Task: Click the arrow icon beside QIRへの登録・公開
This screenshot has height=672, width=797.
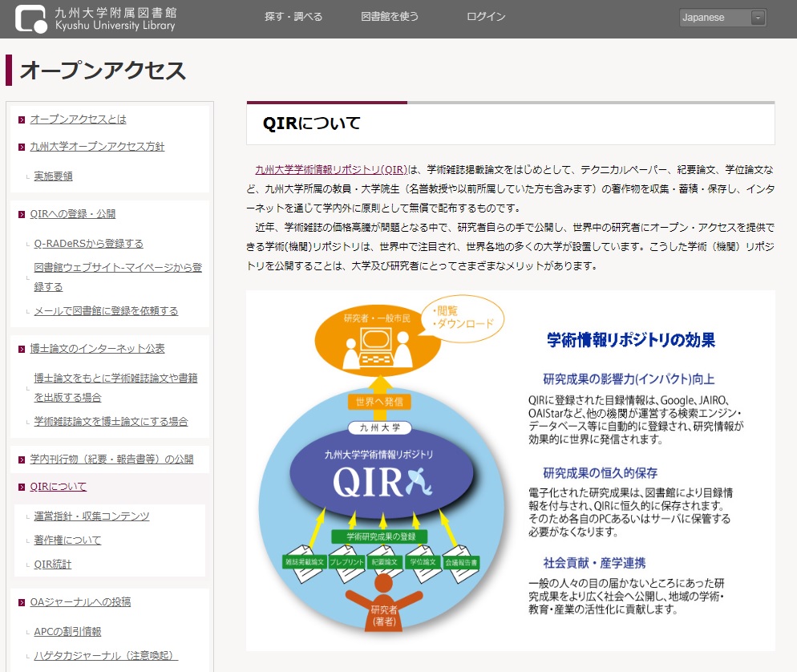Action: (x=22, y=215)
